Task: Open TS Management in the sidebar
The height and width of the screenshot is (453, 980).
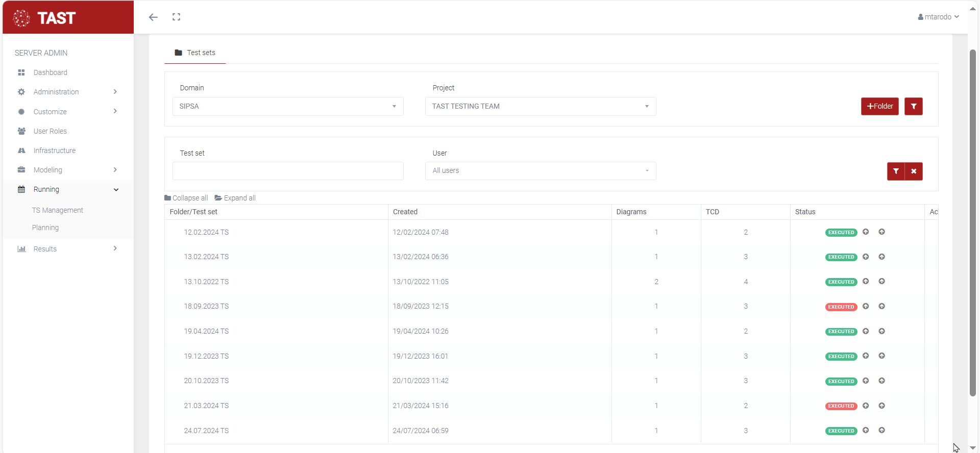Action: (x=58, y=210)
